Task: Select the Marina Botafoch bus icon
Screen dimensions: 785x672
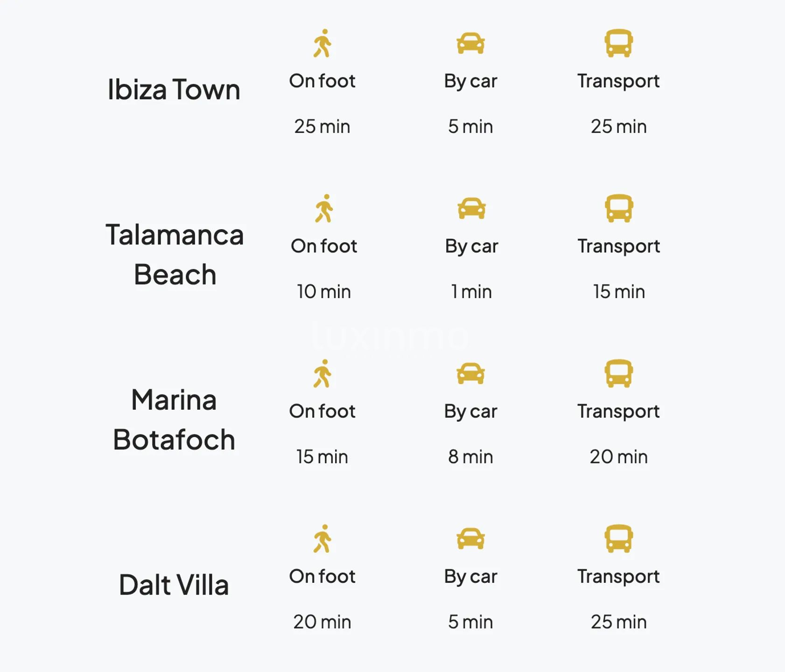Action: tap(618, 374)
